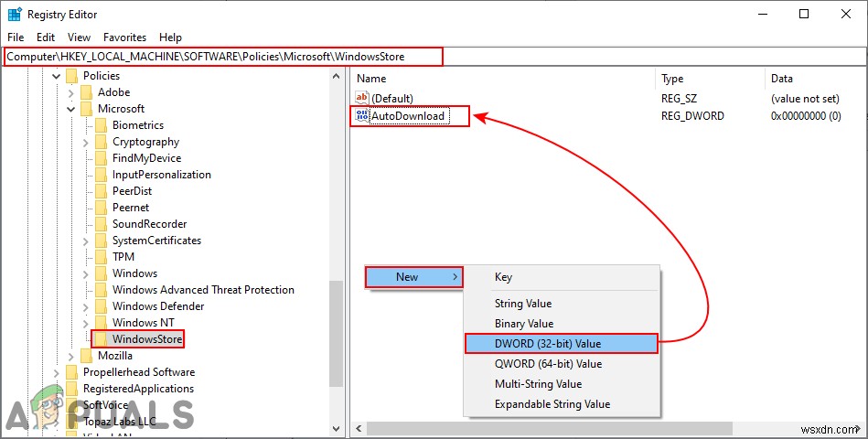Collapse the Microsoft key arrow
The width and height of the screenshot is (868, 439).
click(70, 109)
